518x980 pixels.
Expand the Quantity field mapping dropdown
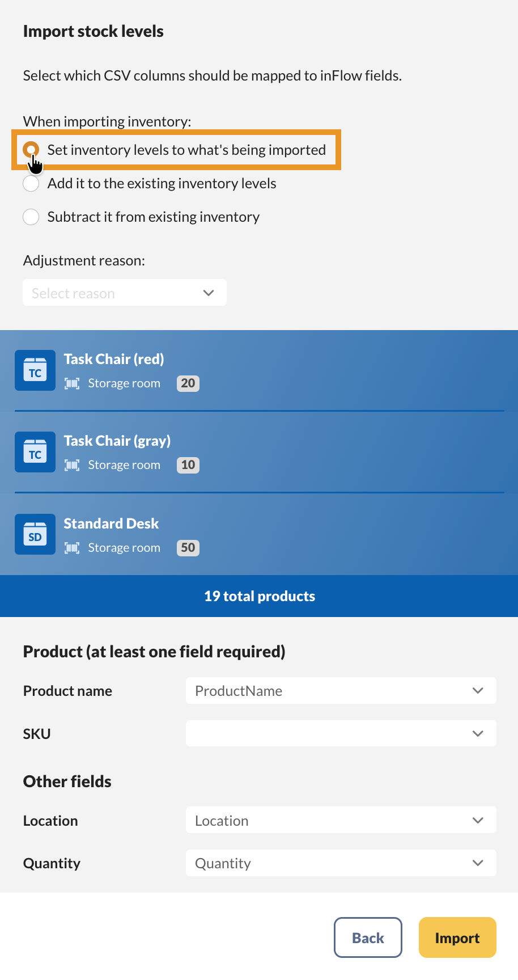pos(341,863)
